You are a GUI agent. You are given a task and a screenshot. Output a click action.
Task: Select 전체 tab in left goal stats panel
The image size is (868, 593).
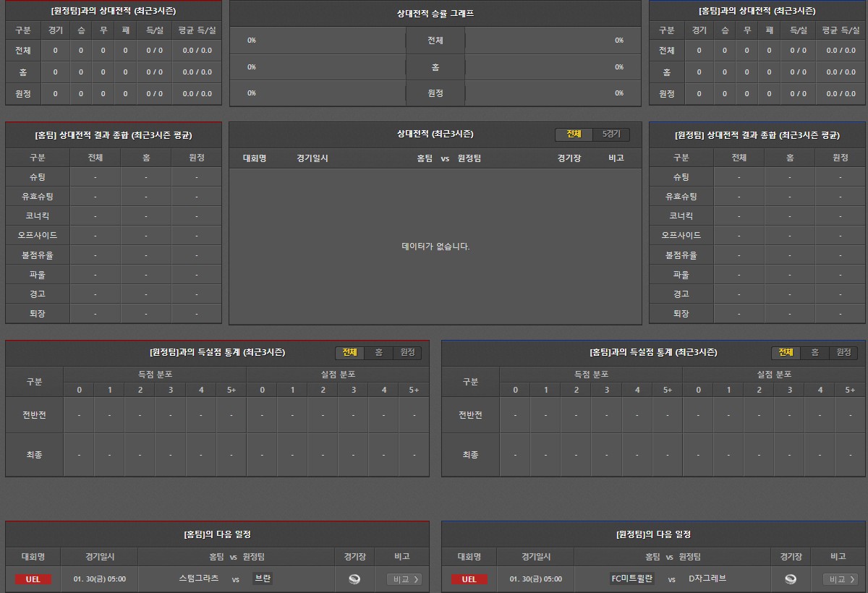[349, 352]
